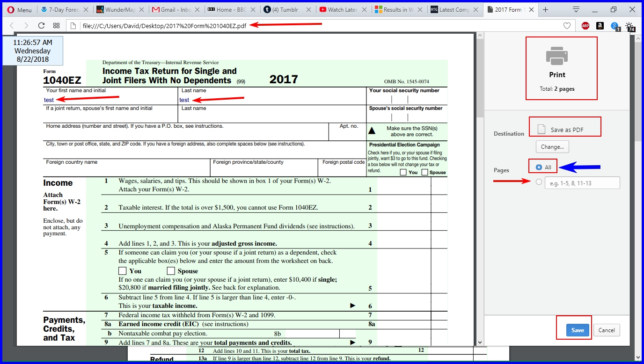Screen dimensions: 644x364
Task: Open the Adblock Plus extension icon
Action: click(585, 26)
